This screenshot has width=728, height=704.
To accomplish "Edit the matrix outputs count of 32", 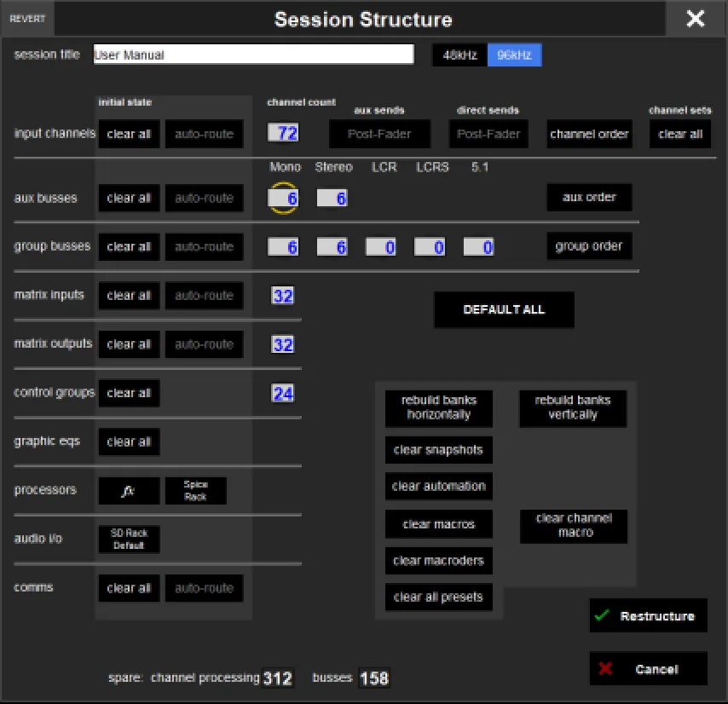I will click(x=283, y=344).
